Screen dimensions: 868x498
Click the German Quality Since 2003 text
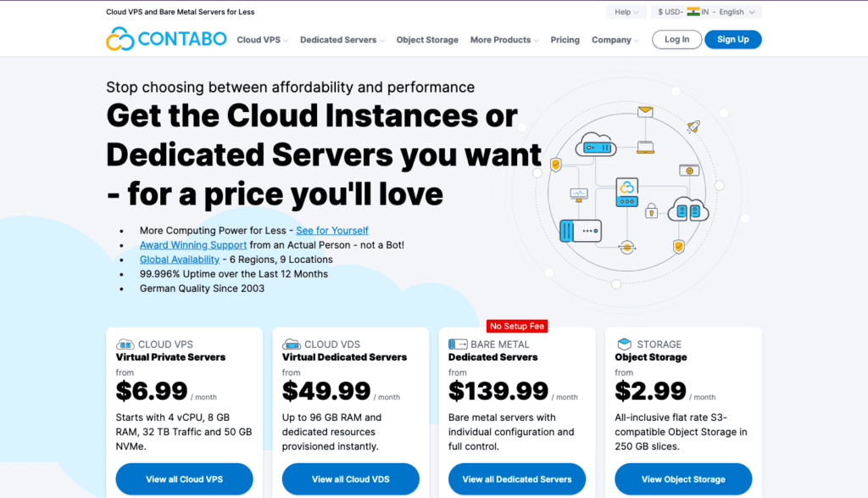202,288
